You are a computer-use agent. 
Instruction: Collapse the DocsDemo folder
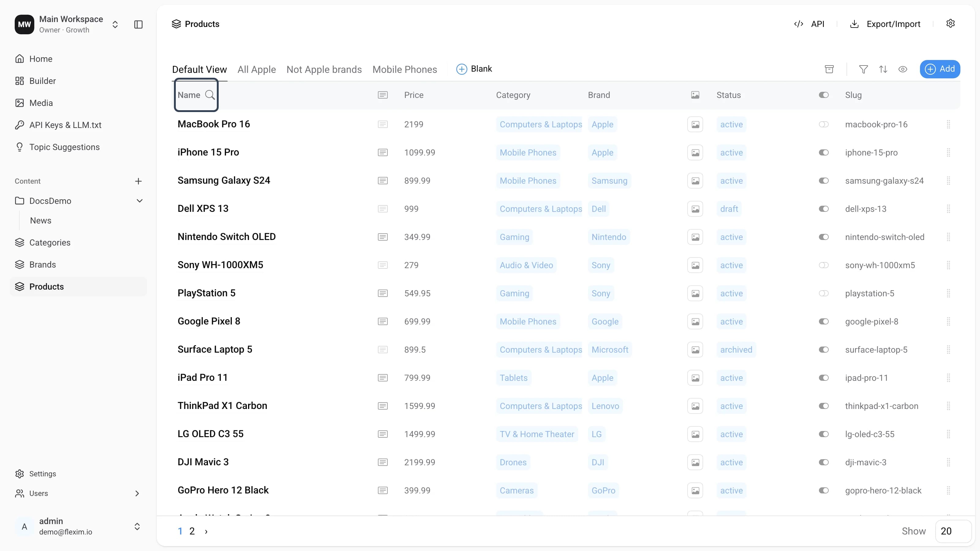pyautogui.click(x=140, y=201)
